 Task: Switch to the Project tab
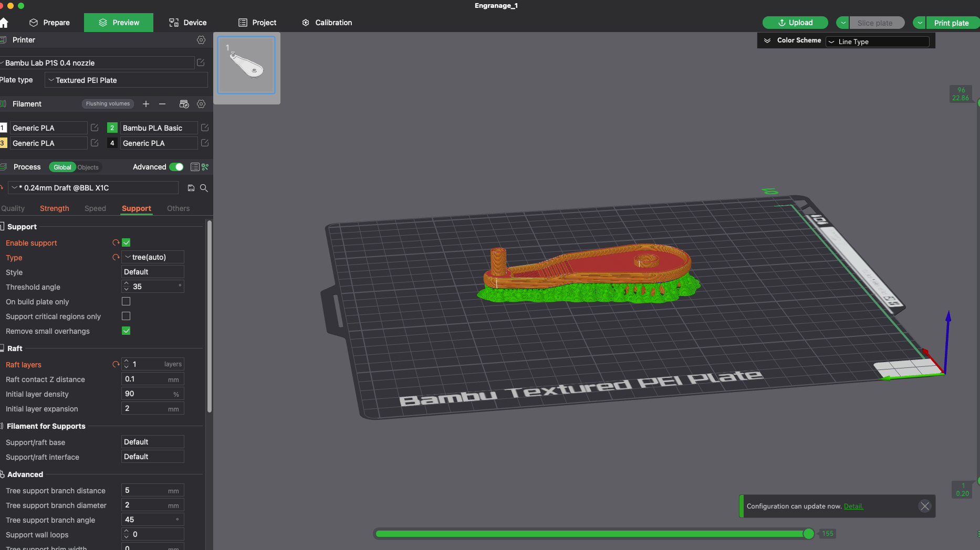coord(257,23)
